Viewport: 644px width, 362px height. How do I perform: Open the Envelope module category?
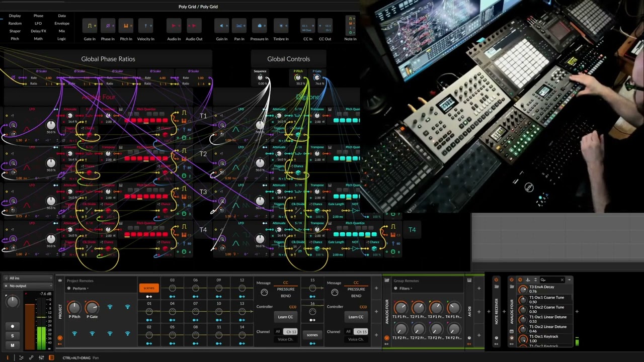[62, 23]
